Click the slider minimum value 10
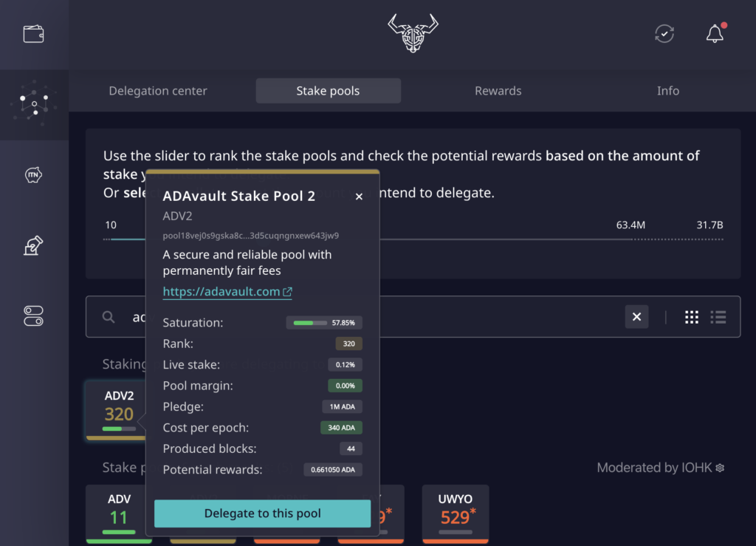 (x=111, y=225)
